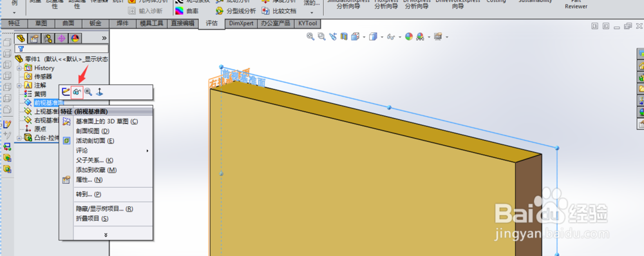Click the Hide/Show glasses icon in context toolbar

pos(77,93)
